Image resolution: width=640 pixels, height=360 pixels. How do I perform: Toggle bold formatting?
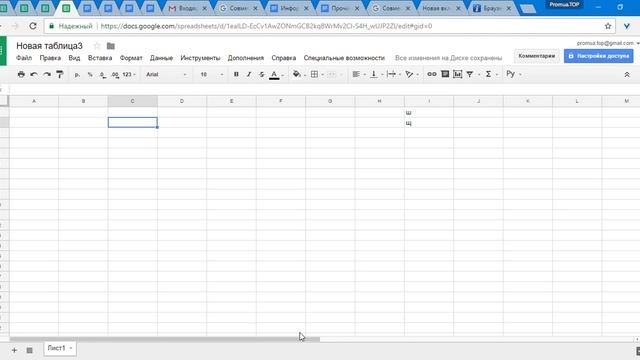[x=236, y=74]
